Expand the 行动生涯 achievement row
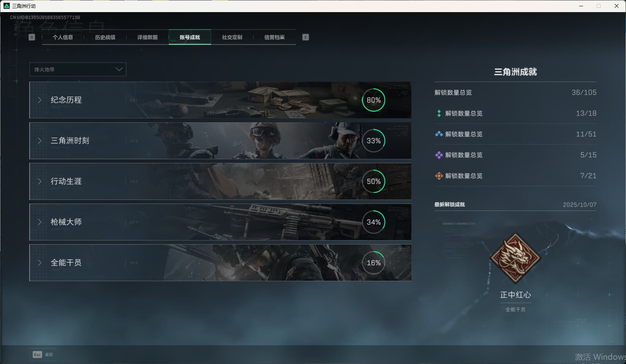 [66, 181]
